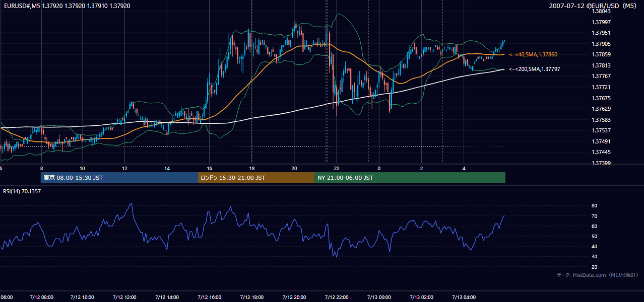
Task: Click the 7/13 02:00 time label
Action: [421, 297]
